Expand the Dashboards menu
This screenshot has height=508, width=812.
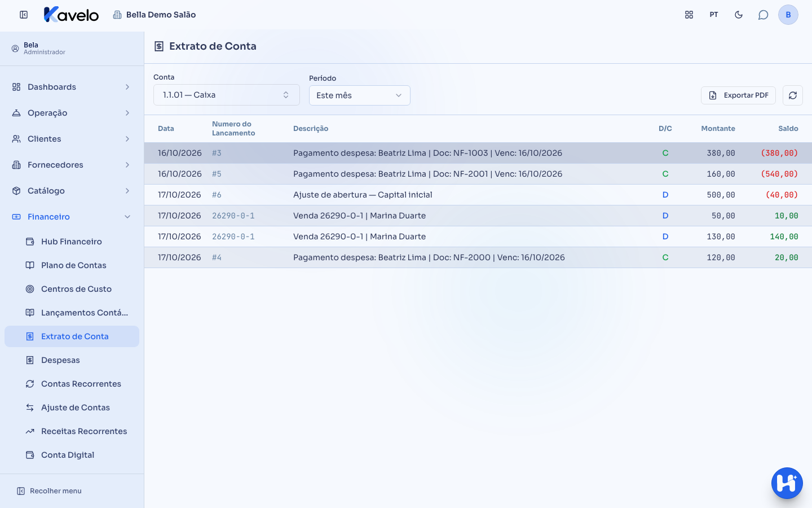(x=72, y=87)
